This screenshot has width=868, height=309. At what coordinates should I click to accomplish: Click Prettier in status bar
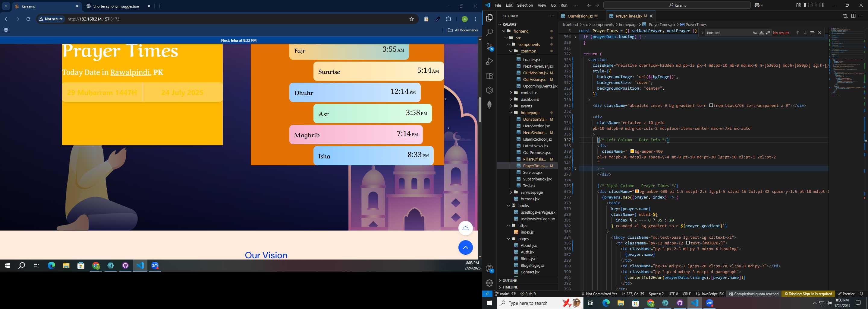pyautogui.click(x=846, y=294)
